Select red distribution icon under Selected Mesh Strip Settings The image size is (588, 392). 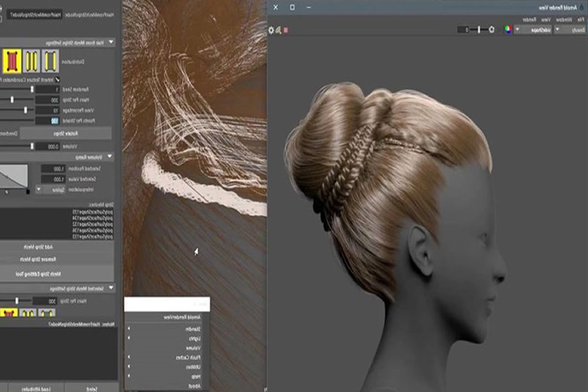pyautogui.click(x=9, y=313)
